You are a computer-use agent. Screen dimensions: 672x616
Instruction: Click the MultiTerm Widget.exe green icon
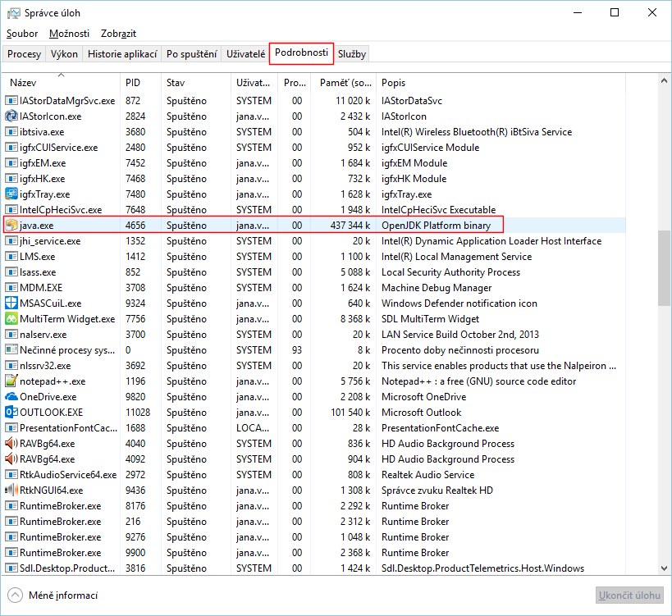pyautogui.click(x=11, y=319)
